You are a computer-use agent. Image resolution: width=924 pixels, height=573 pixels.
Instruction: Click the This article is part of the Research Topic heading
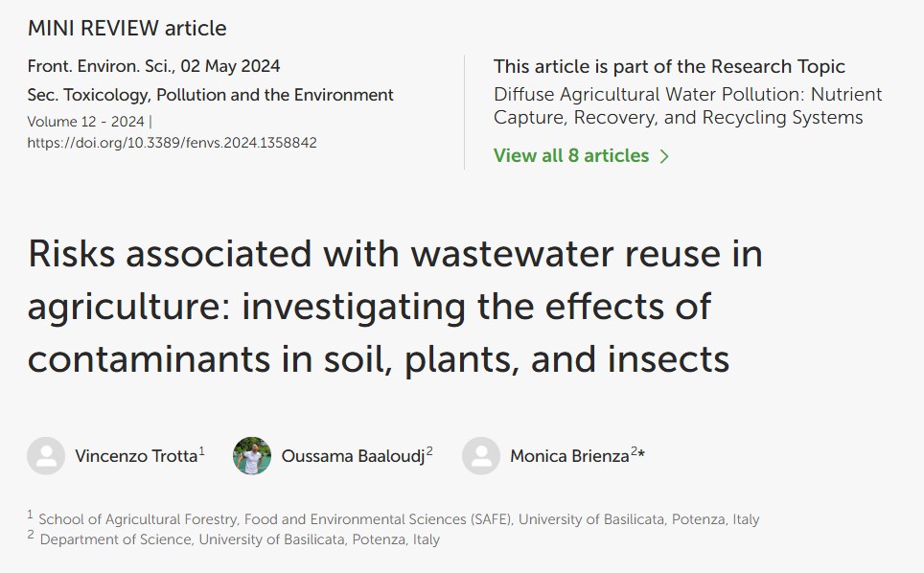[669, 66]
